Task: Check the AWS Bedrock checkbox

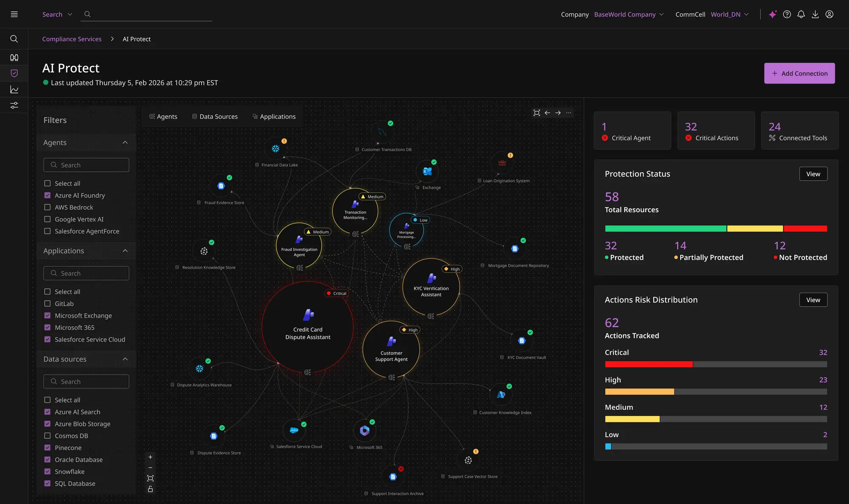Action: click(48, 207)
